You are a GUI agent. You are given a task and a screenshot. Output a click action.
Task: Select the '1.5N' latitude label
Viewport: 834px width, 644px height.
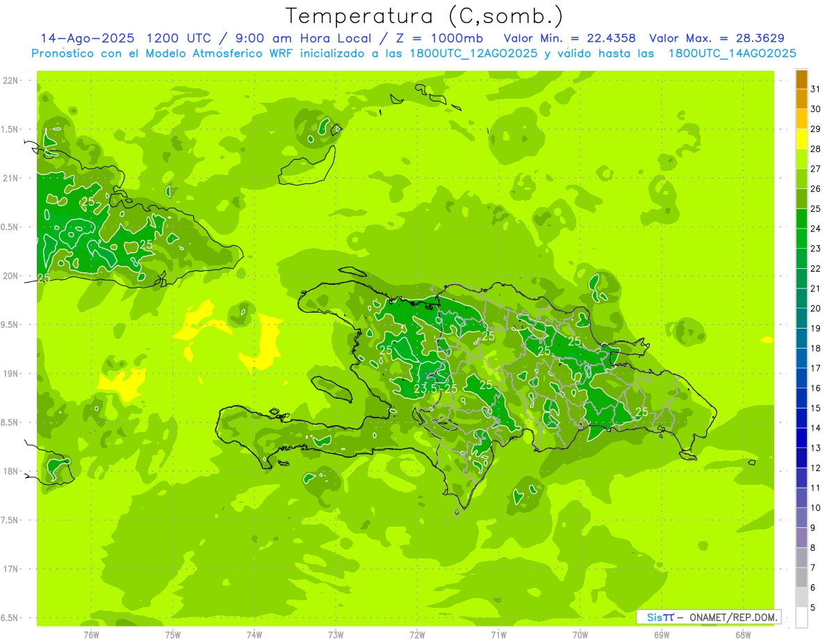[x=11, y=129]
